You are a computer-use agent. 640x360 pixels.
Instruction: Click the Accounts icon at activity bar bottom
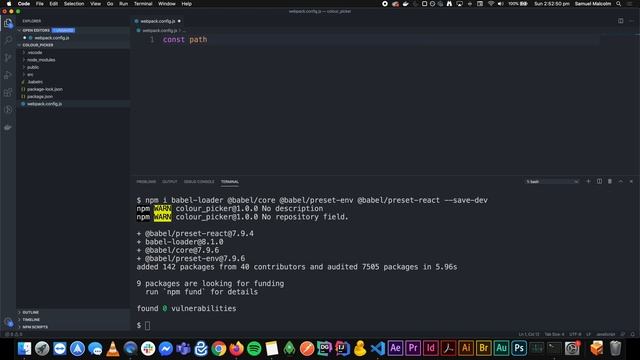8,322
